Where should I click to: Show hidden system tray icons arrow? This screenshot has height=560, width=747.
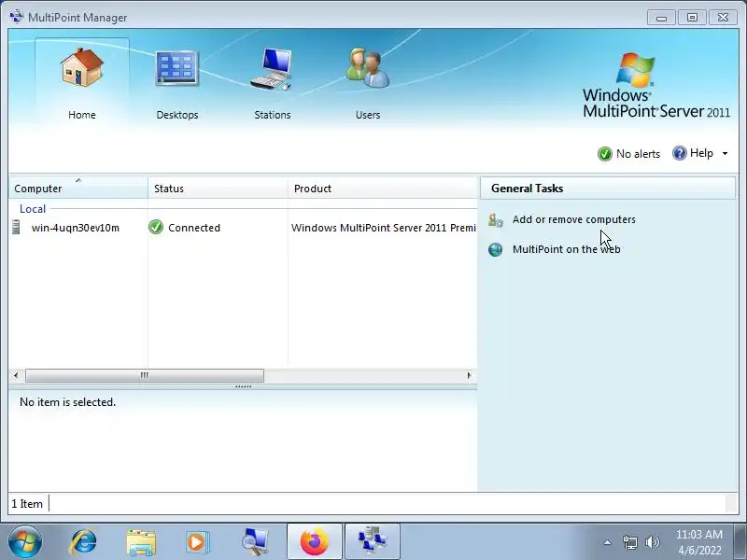pyautogui.click(x=608, y=542)
